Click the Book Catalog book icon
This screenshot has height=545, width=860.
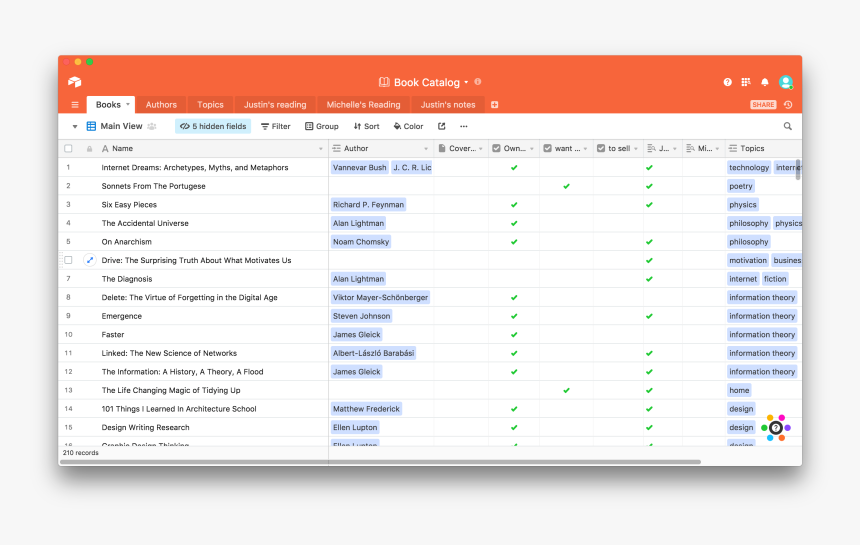[x=384, y=82]
